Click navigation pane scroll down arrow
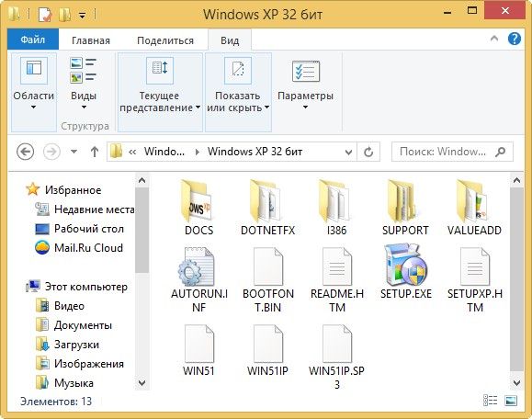 tap(141, 382)
